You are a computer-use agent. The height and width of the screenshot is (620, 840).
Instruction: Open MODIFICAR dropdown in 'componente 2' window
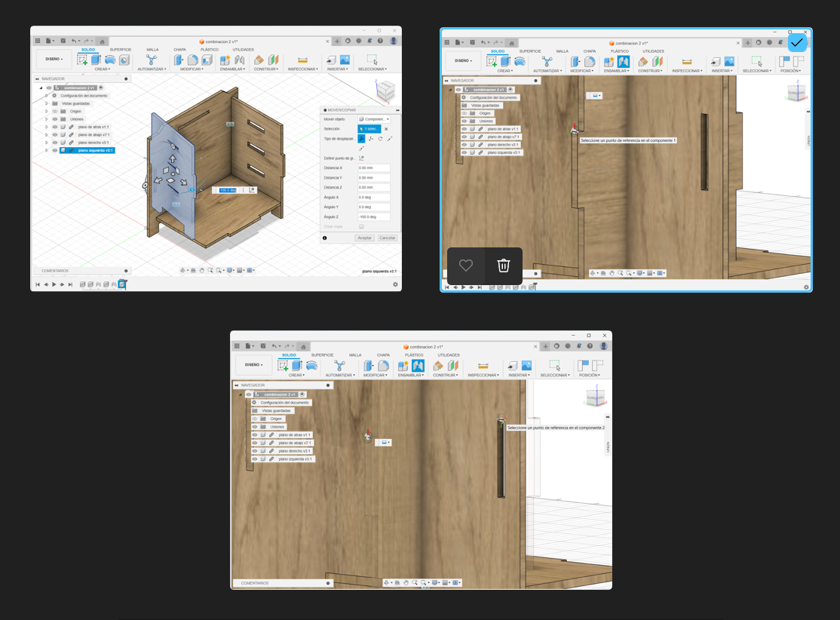pos(375,375)
